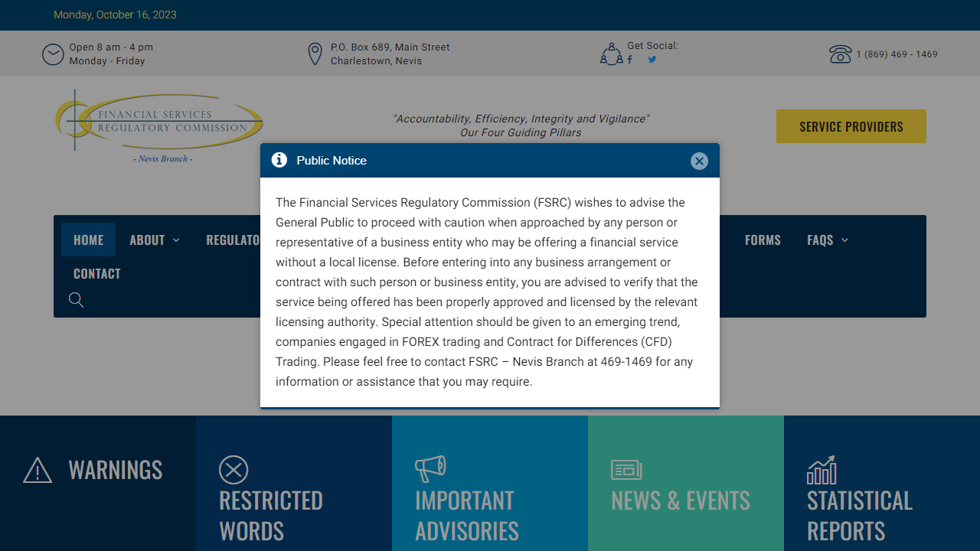The image size is (980, 551).
Task: Open the News & Events tile
Action: pos(681,500)
